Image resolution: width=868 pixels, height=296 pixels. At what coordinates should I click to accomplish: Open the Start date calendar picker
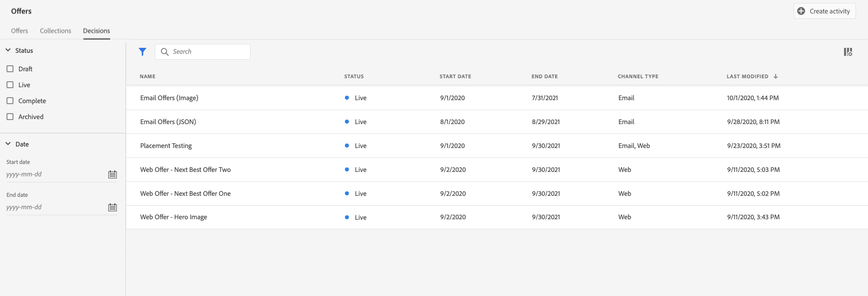pos(113,174)
